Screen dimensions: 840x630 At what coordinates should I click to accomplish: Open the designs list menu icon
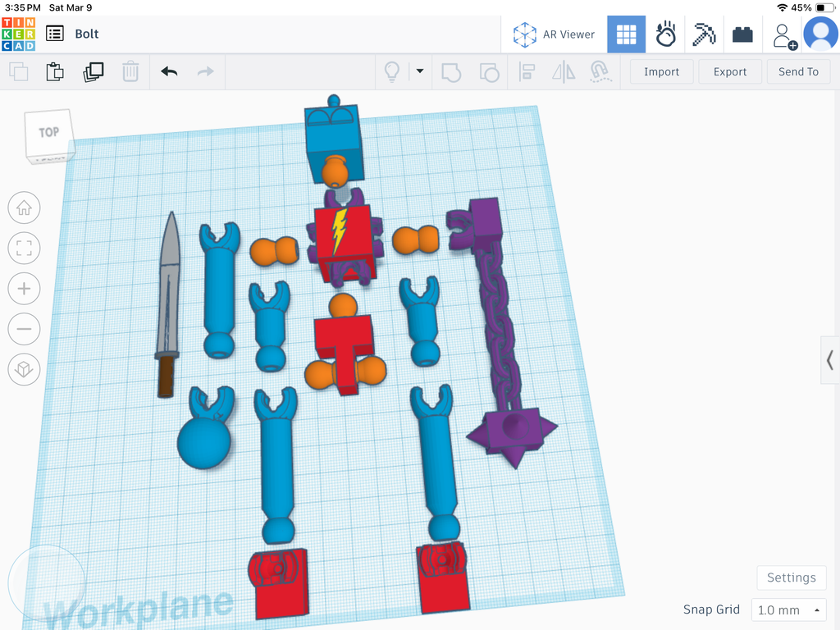[x=55, y=34]
